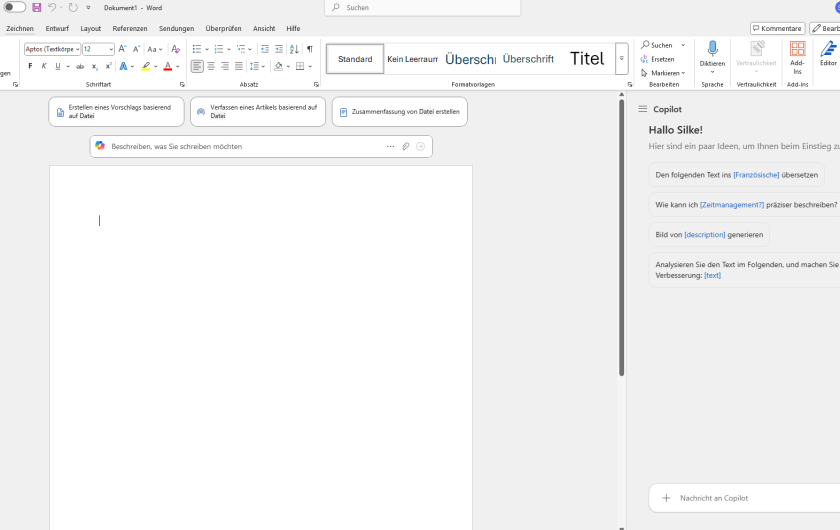
Task: Open borders dropdown arrow
Action: click(x=310, y=66)
